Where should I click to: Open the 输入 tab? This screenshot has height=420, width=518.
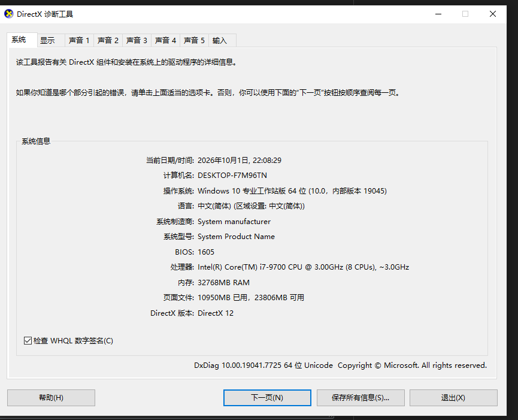tap(223, 40)
